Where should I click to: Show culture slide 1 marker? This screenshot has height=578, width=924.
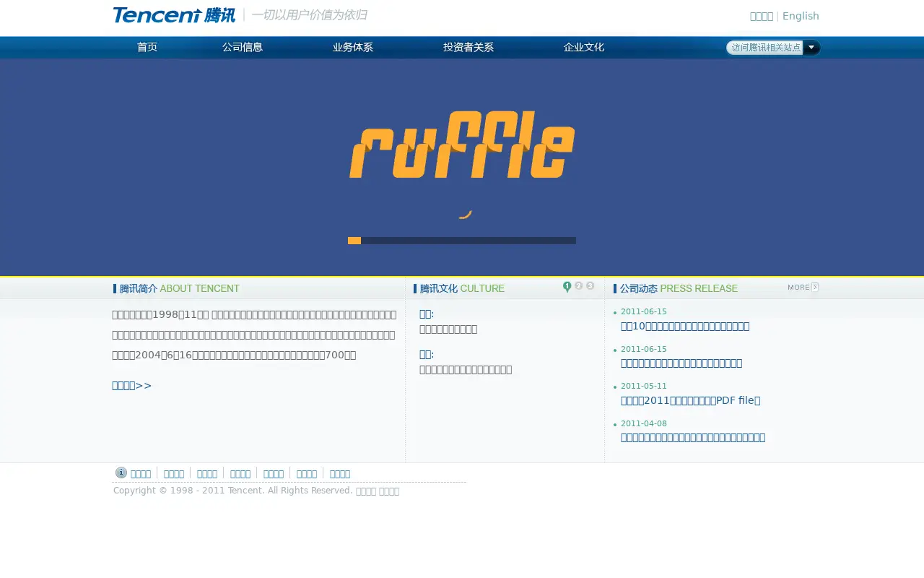[567, 287]
